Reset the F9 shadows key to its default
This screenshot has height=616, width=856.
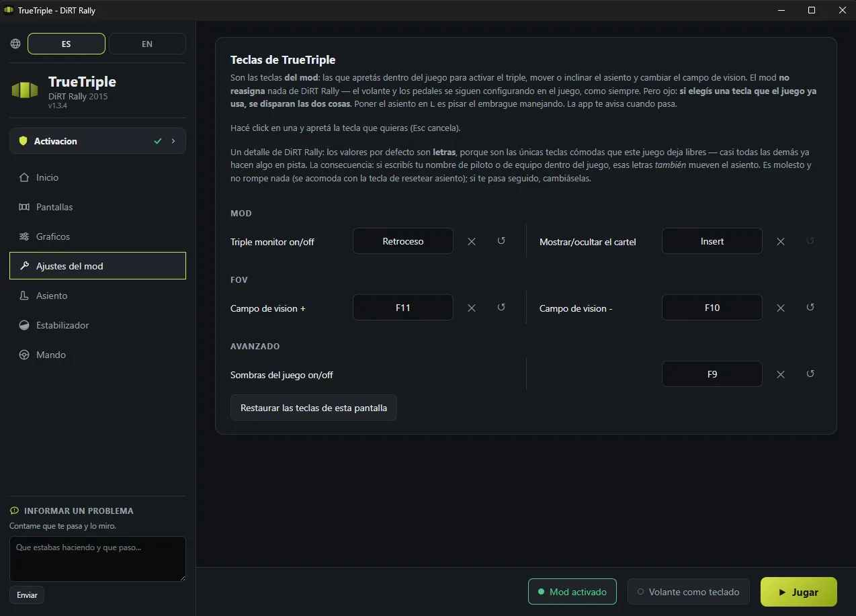click(810, 373)
